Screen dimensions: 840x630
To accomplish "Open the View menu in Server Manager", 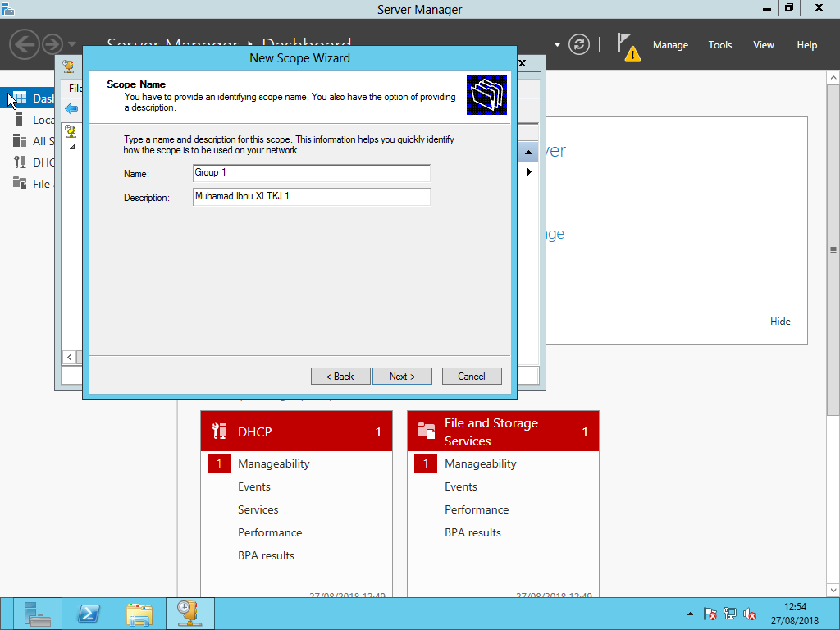I will tap(763, 45).
